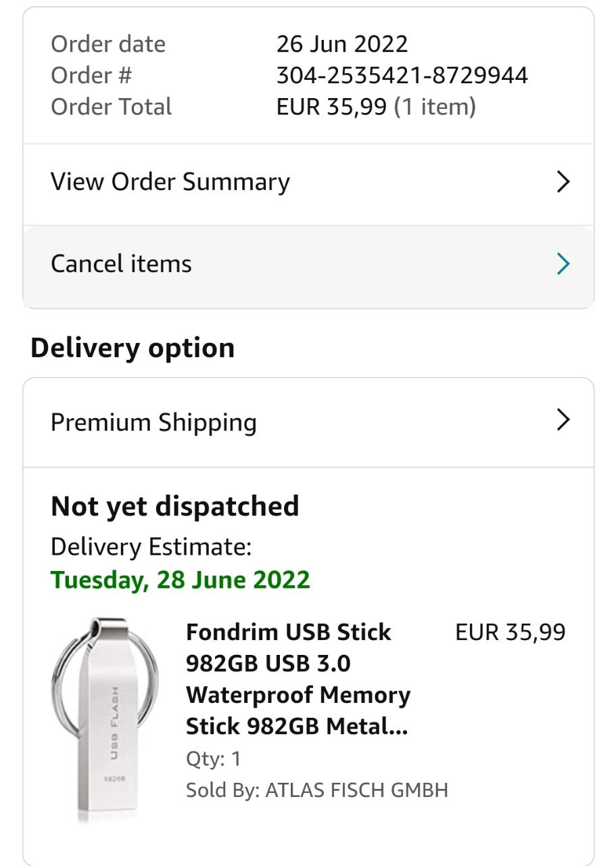Tap the Delivery Estimate label
Viewport: 616px width, 866px height.
tap(151, 547)
